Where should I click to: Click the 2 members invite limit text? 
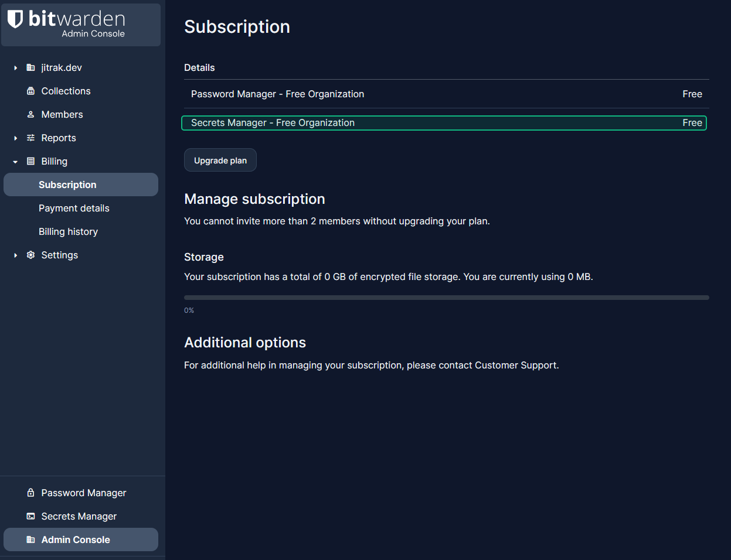[337, 221]
